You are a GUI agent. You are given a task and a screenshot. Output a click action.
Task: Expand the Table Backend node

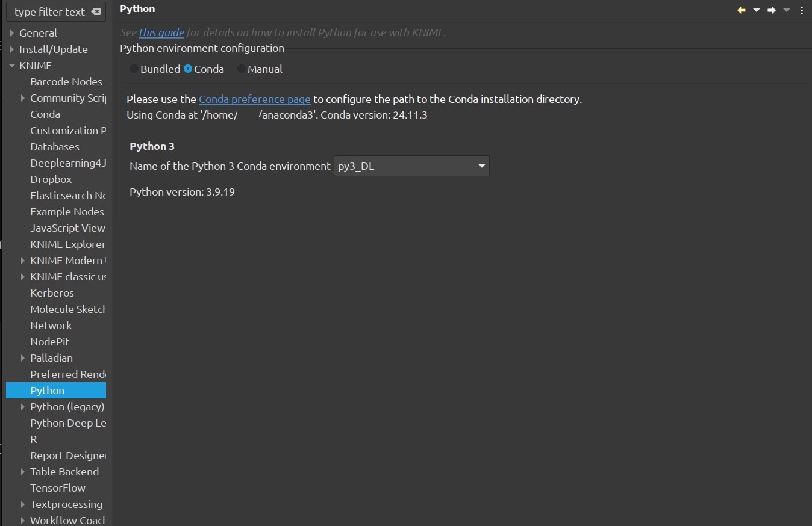coord(23,472)
